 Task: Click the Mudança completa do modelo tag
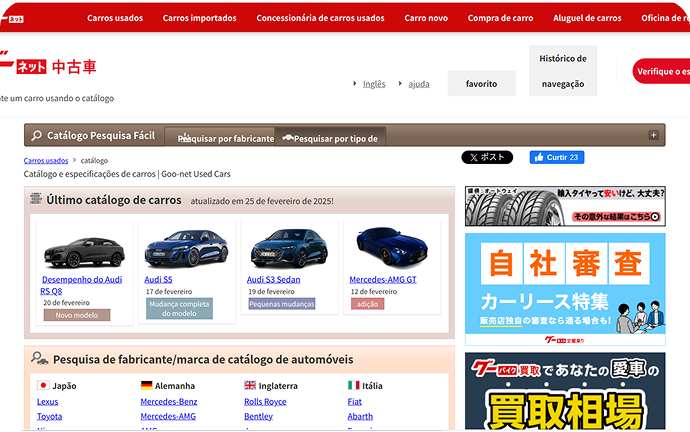[179, 308]
